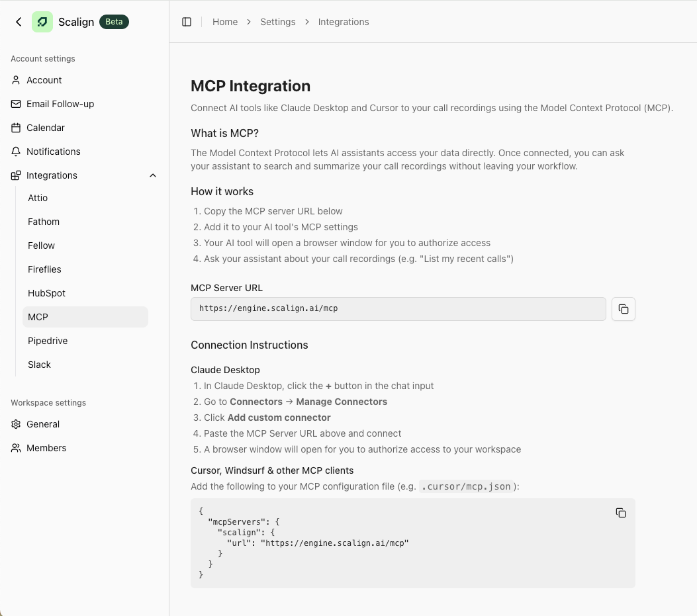
Task: Open the Fireflies integration
Action: (x=44, y=269)
